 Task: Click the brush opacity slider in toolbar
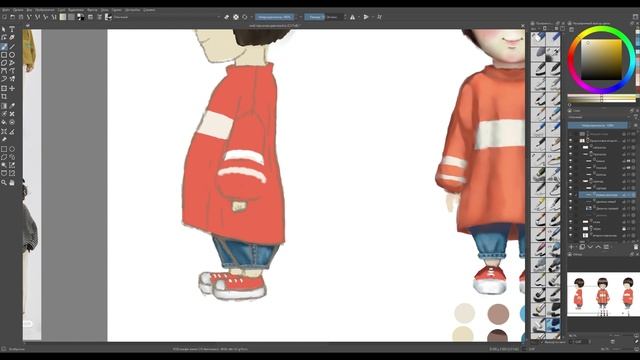(275, 17)
